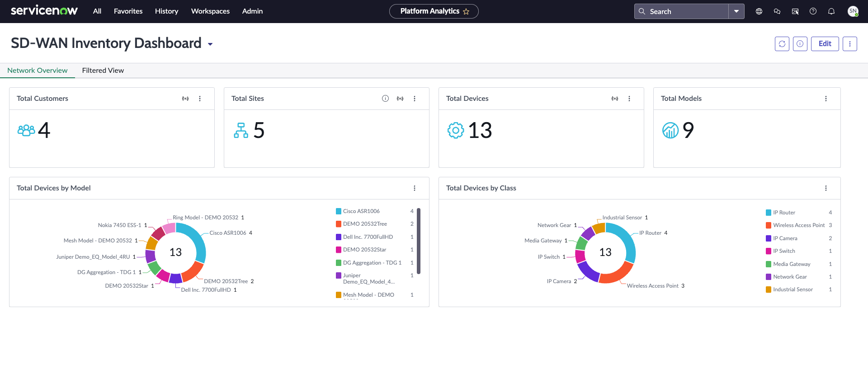Viewport: 868px width, 384px height.
Task: Click the IP Camera chart label
Action: (x=562, y=281)
